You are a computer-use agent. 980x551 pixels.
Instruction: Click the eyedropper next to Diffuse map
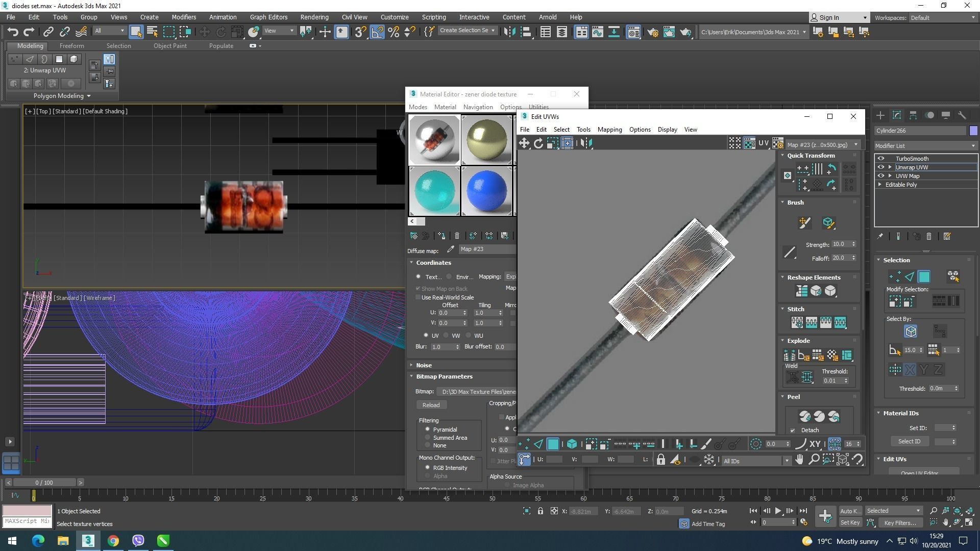point(450,249)
